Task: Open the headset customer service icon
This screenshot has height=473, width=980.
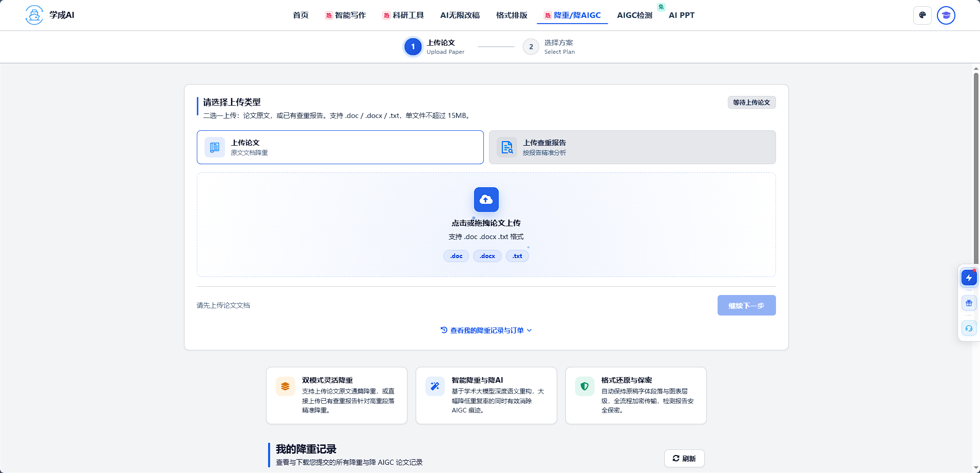Action: coord(969,328)
